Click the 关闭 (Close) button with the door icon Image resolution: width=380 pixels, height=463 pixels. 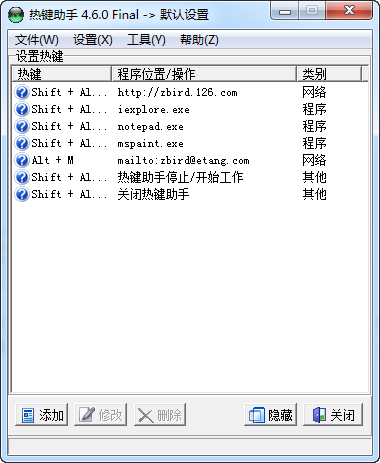click(x=333, y=415)
